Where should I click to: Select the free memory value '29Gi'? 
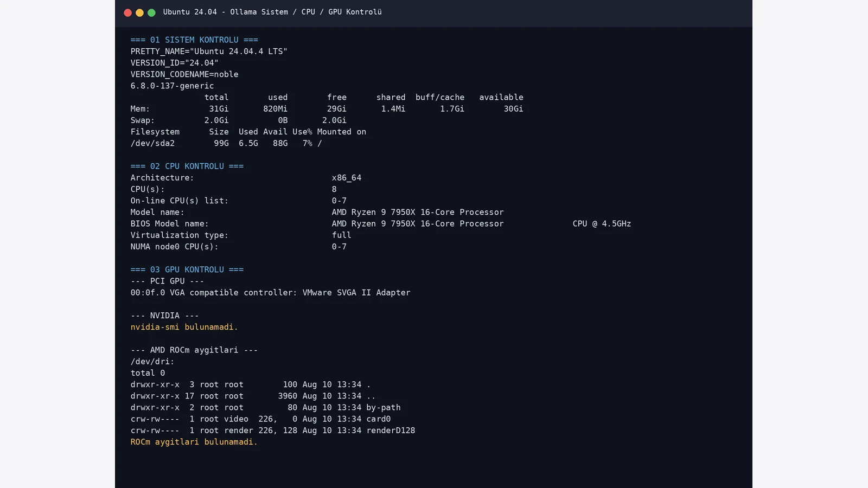tap(336, 109)
